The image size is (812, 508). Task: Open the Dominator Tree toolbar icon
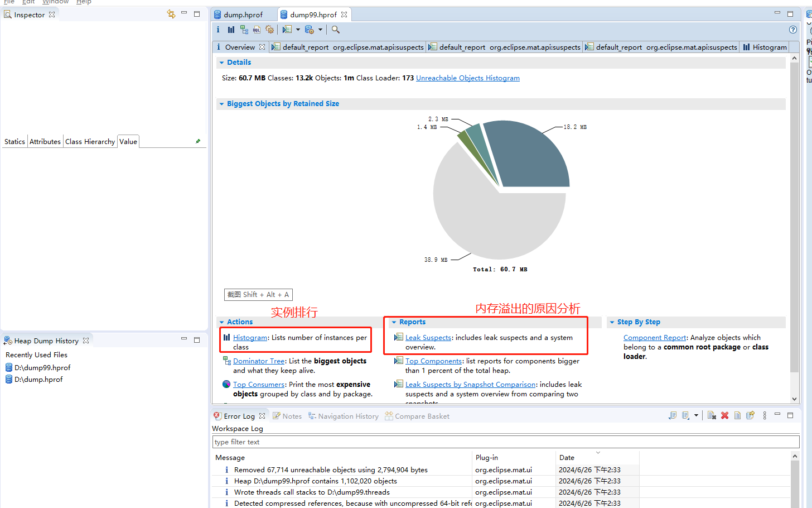coord(244,30)
